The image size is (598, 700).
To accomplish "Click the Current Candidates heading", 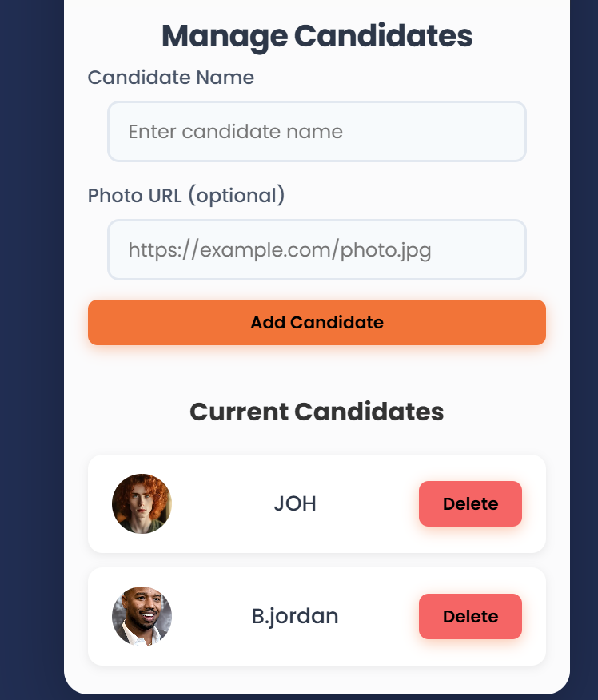I will tap(317, 412).
